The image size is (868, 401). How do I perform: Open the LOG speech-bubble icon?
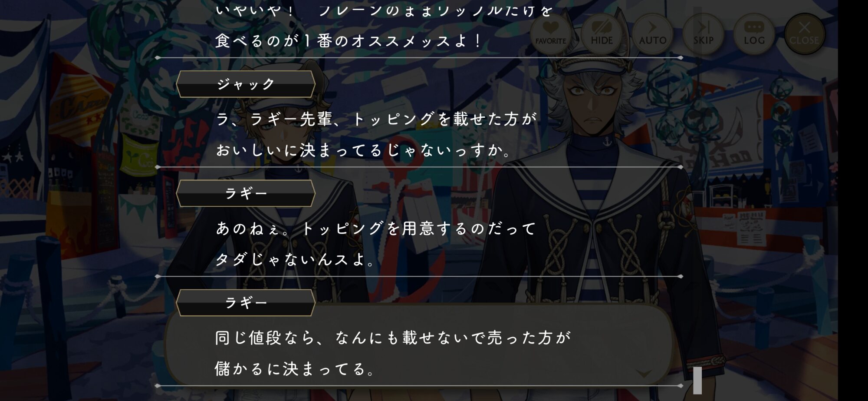pos(754,33)
